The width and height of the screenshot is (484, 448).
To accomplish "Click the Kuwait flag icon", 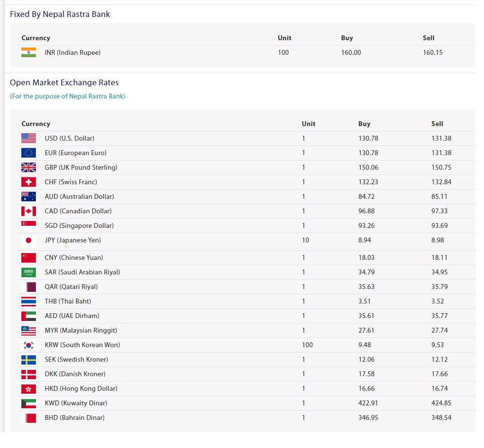I will 29,403.
